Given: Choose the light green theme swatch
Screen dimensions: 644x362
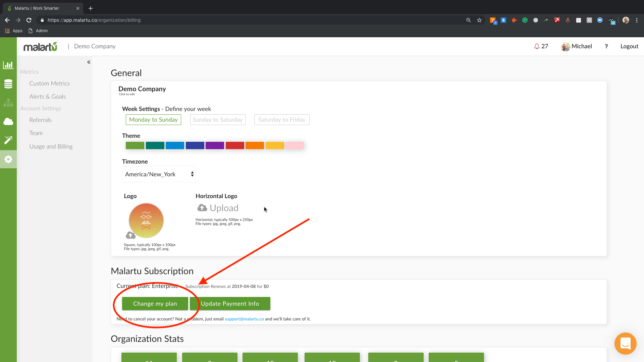Looking at the screenshot, I should pyautogui.click(x=135, y=145).
